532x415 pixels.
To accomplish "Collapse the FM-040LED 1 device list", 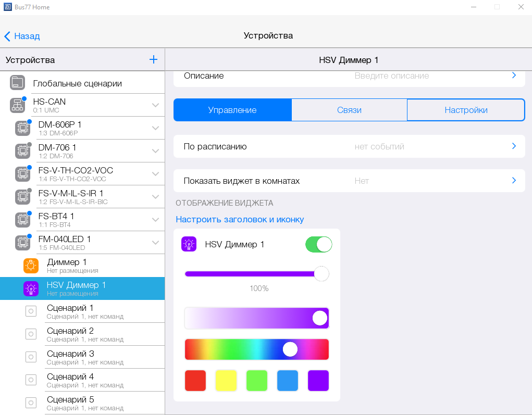I will [x=155, y=243].
